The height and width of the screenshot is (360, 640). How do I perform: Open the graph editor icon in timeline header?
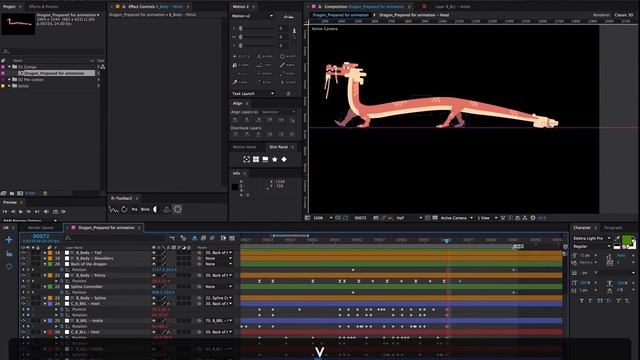[x=232, y=238]
